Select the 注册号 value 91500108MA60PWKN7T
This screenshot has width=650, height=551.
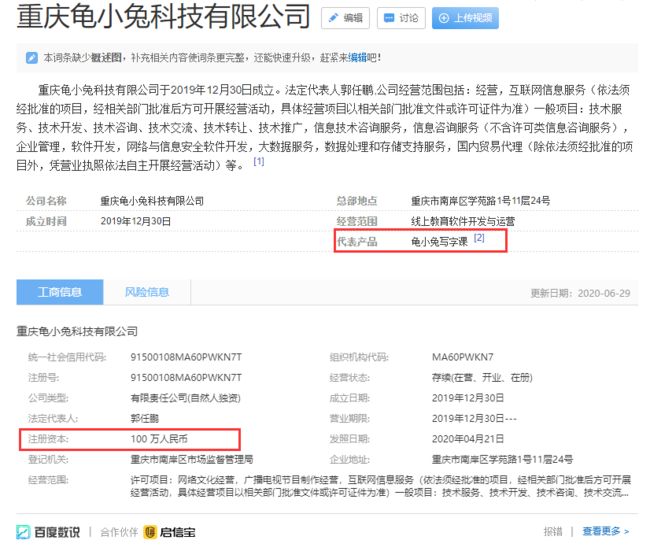tap(186, 378)
